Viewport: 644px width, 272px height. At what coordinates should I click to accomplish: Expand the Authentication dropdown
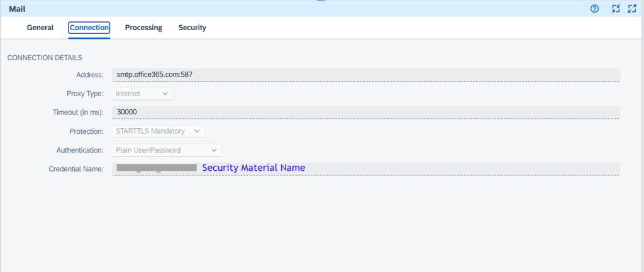point(167,150)
